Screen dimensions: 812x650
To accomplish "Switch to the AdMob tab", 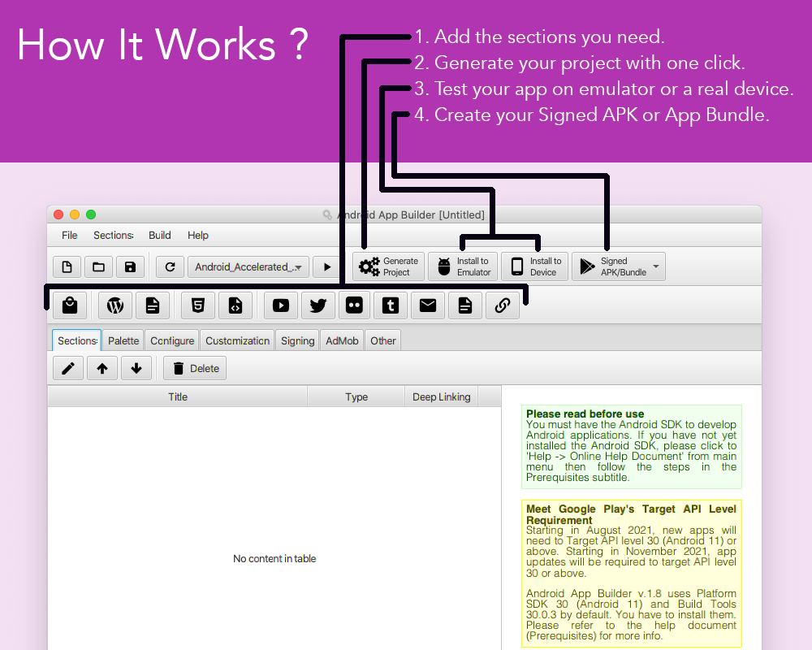I will pyautogui.click(x=342, y=340).
